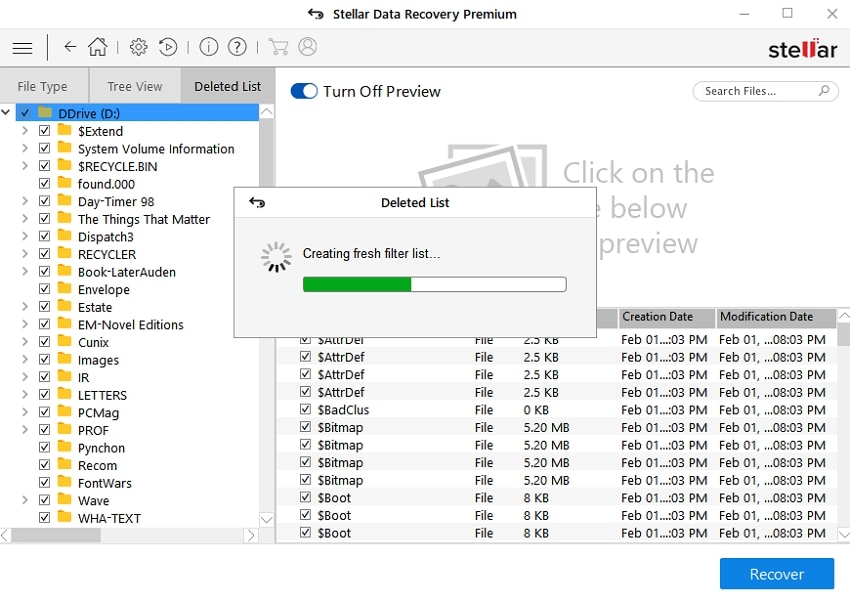Viewport: 850px width, 602px height.
Task: Expand the $Extend folder
Action: [x=23, y=131]
